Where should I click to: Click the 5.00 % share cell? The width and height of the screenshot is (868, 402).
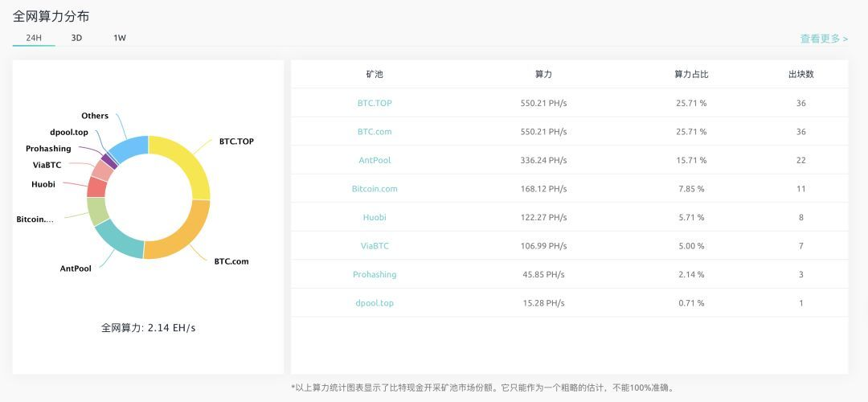691,246
